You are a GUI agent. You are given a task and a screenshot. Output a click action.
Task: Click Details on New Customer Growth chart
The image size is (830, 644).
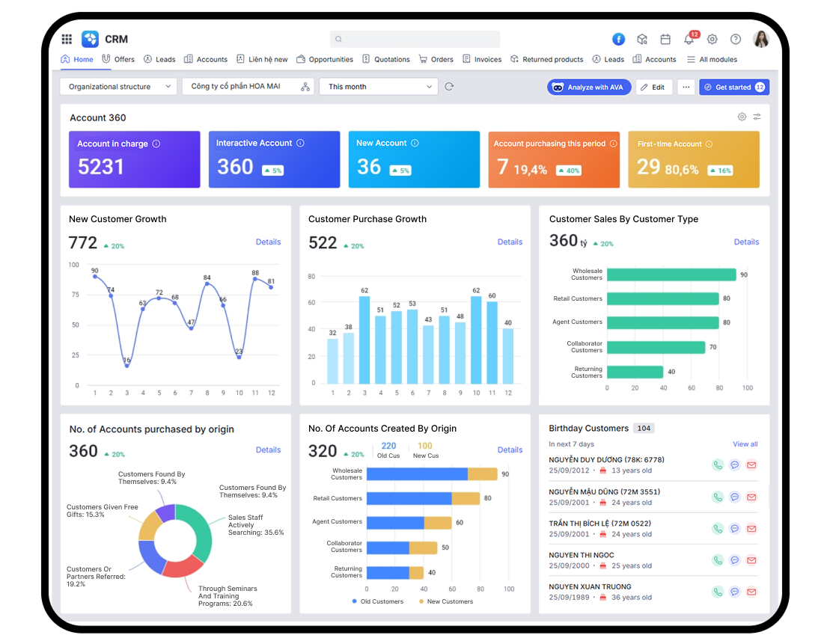pyautogui.click(x=268, y=242)
